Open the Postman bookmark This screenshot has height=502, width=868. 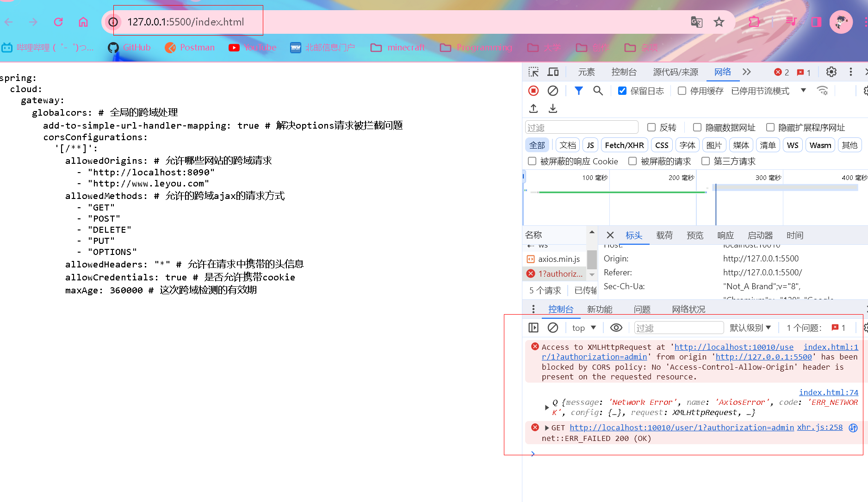point(190,48)
